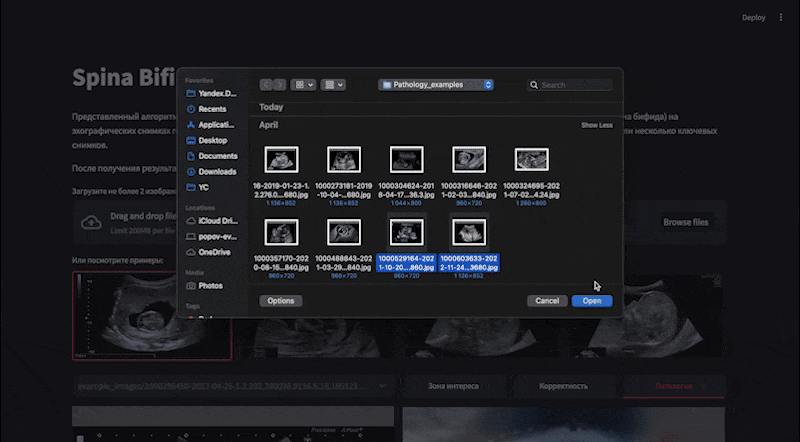Image resolution: width=800 pixels, height=442 pixels.
Task: Open OneDrive location in sidebar
Action: coord(209,252)
